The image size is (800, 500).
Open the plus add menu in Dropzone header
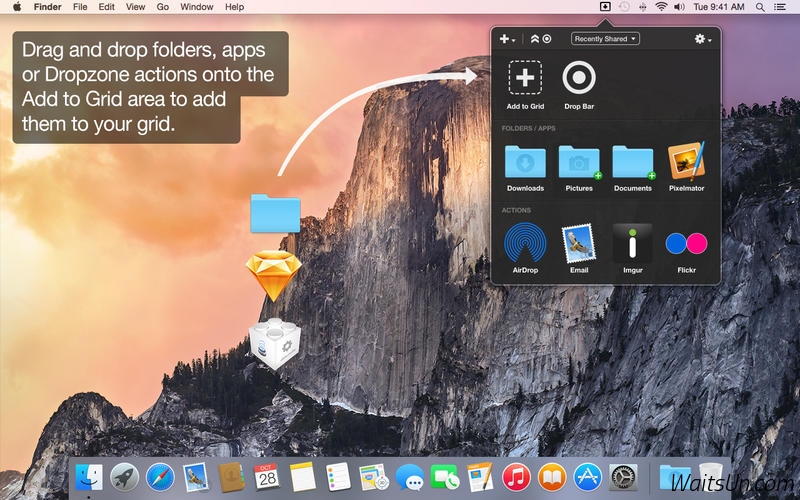pos(507,39)
